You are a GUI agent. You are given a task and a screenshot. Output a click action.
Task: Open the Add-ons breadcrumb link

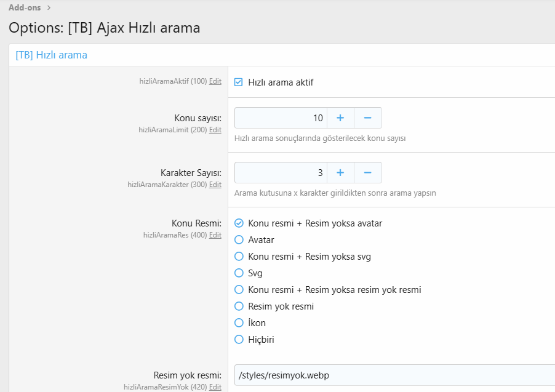click(x=25, y=7)
